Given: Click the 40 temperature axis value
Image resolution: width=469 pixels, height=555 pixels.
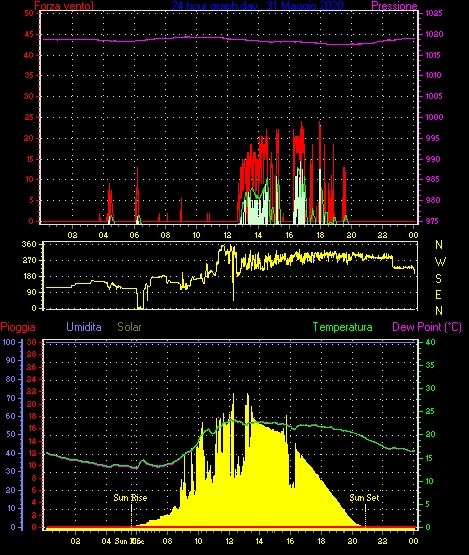Looking at the screenshot, I should [x=430, y=342].
